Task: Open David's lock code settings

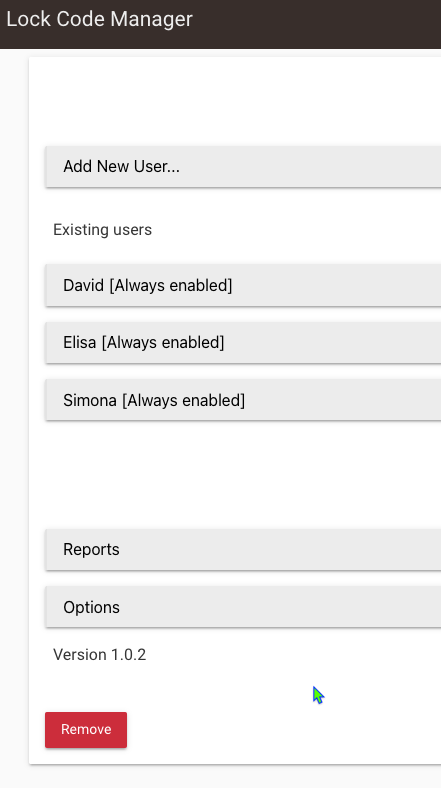Action: (243, 285)
